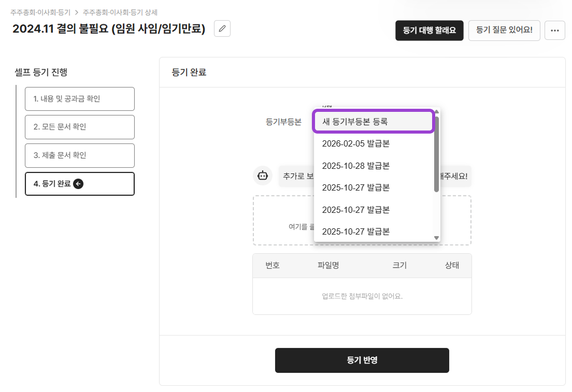Viewport: 572px width, 392px height.
Task: Switch to step '3. 제출 문서 확인'
Action: point(80,155)
